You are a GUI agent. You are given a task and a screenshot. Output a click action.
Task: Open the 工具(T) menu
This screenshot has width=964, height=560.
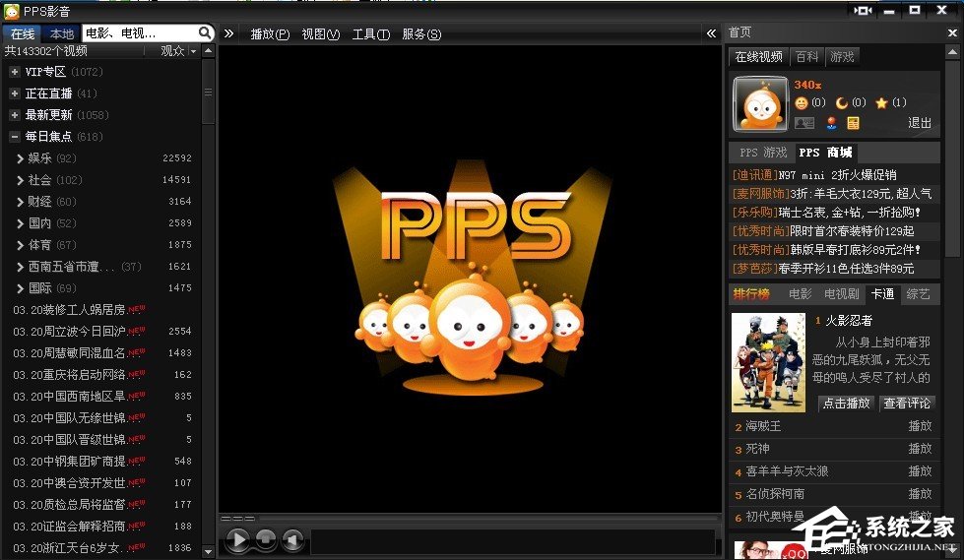(370, 34)
